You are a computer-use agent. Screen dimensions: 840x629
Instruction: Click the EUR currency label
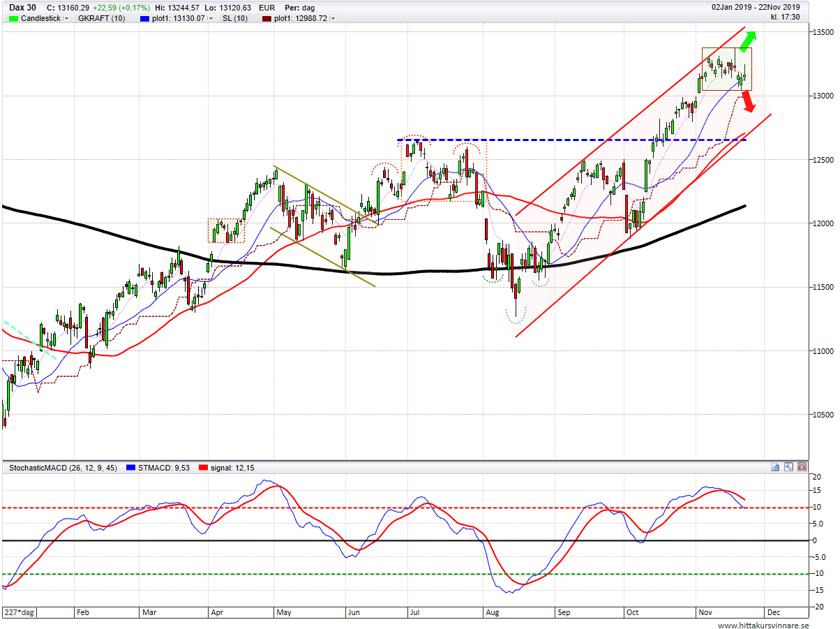(x=266, y=7)
